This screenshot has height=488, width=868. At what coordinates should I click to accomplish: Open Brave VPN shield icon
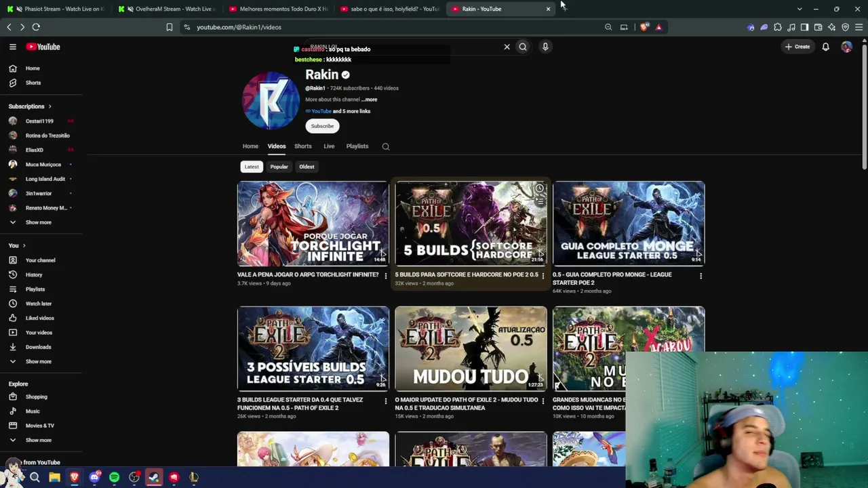point(845,27)
